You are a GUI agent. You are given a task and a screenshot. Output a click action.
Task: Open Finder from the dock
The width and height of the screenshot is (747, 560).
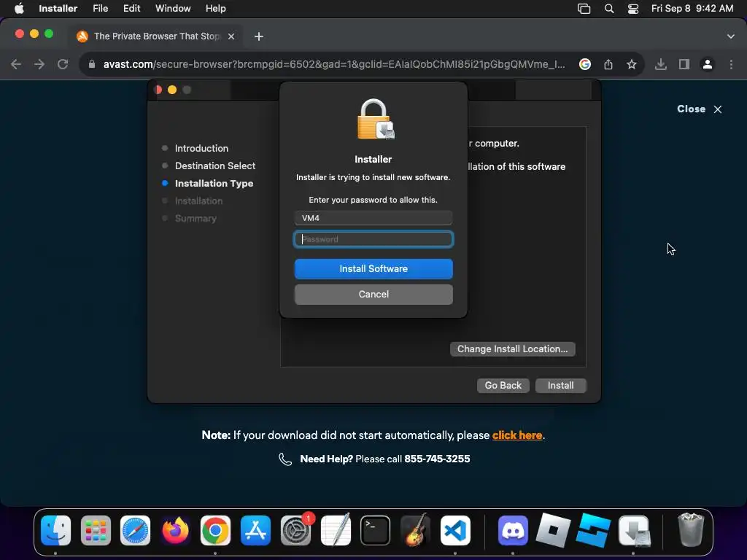55,530
